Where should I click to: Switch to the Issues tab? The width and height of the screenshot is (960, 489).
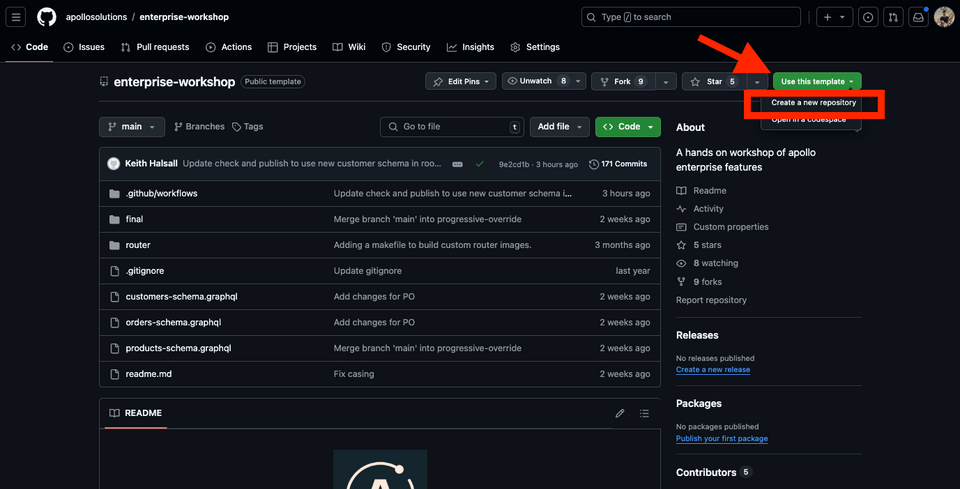click(x=84, y=47)
